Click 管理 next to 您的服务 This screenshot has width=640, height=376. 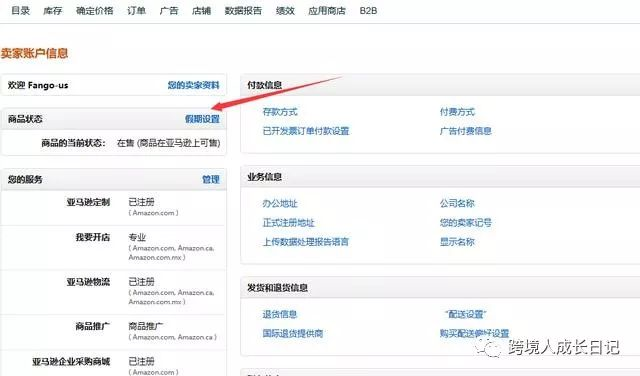pyautogui.click(x=211, y=179)
